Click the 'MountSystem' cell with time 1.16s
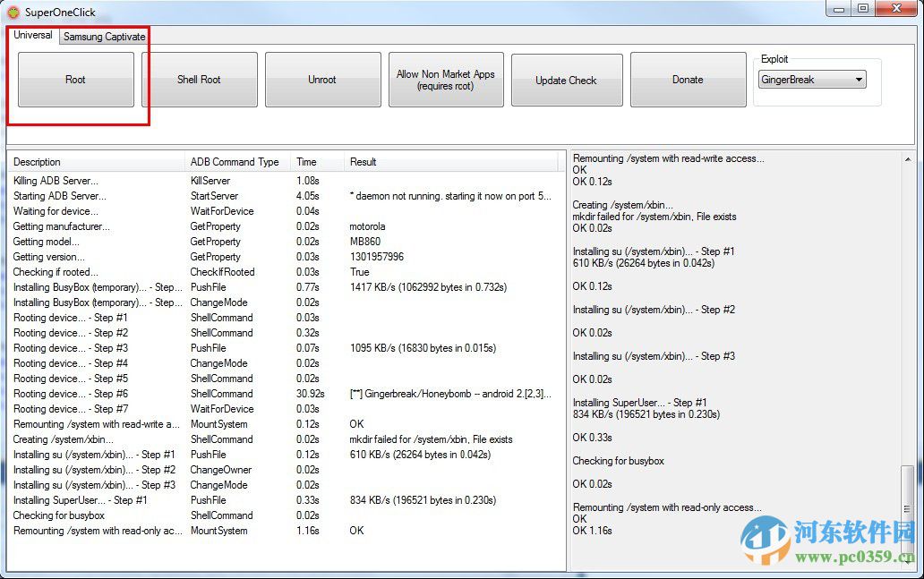This screenshot has width=924, height=579. point(219,531)
